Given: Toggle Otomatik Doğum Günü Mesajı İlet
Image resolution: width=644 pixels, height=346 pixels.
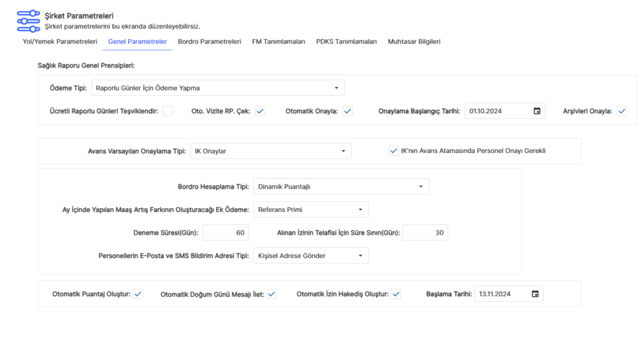Looking at the screenshot, I should pyautogui.click(x=272, y=294).
